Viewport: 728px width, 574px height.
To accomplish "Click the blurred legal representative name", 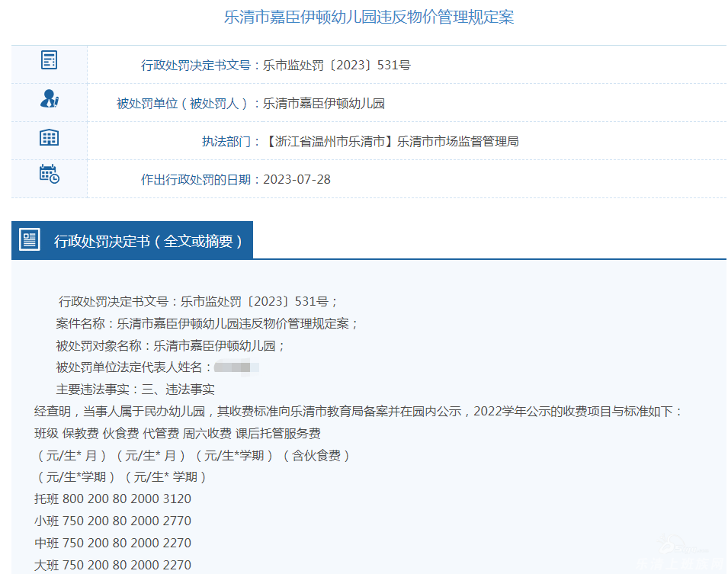I will [236, 367].
